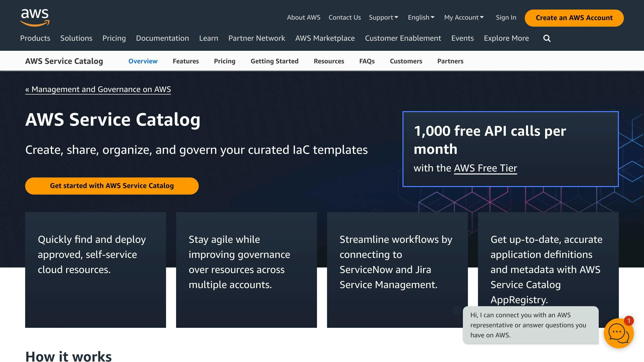Open the AWS Marketplace menu
The height and width of the screenshot is (362, 644).
click(325, 38)
